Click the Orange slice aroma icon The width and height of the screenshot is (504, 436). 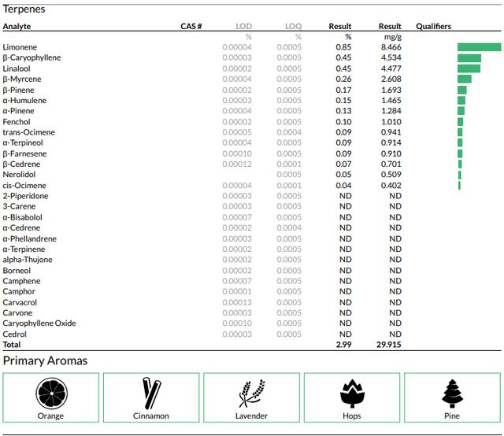51,394
